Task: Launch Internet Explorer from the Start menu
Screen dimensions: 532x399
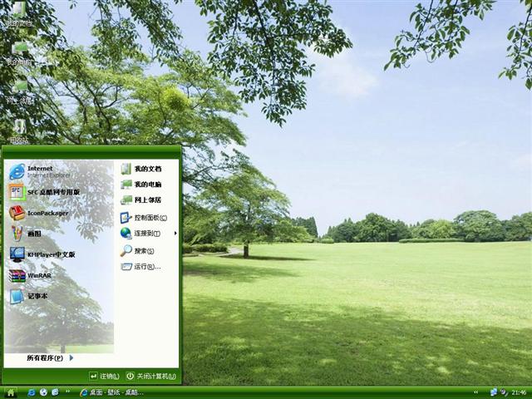Action: [41, 171]
